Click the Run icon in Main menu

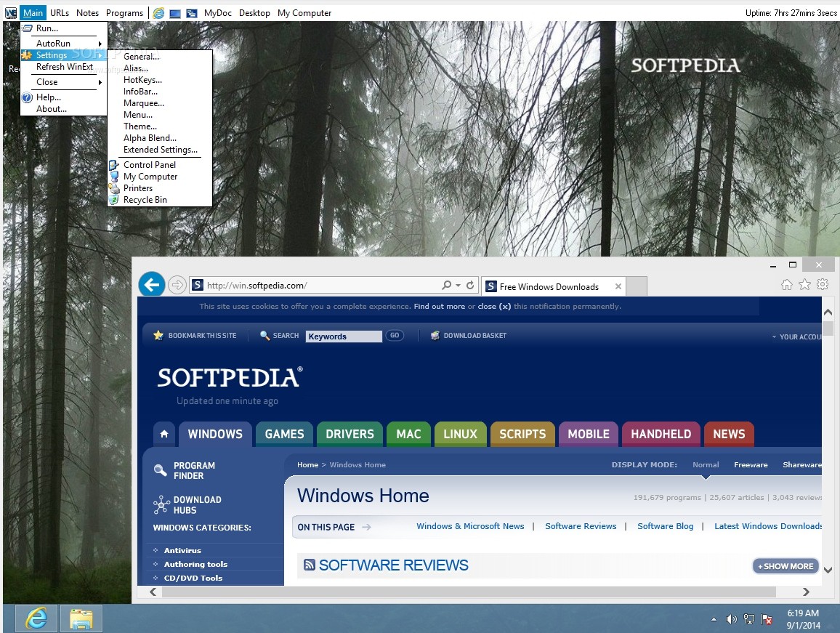28,28
